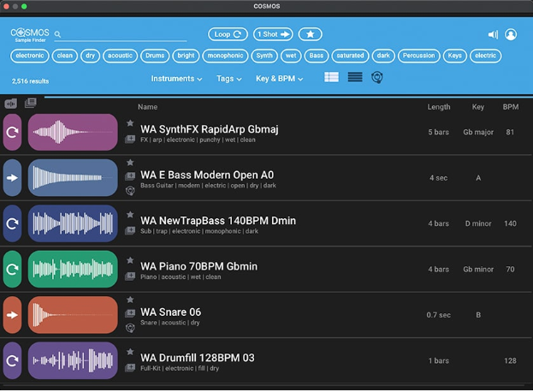Click the one-shot arrow for WA Snare 06
Screen dimensions: 533x392
(x=12, y=315)
